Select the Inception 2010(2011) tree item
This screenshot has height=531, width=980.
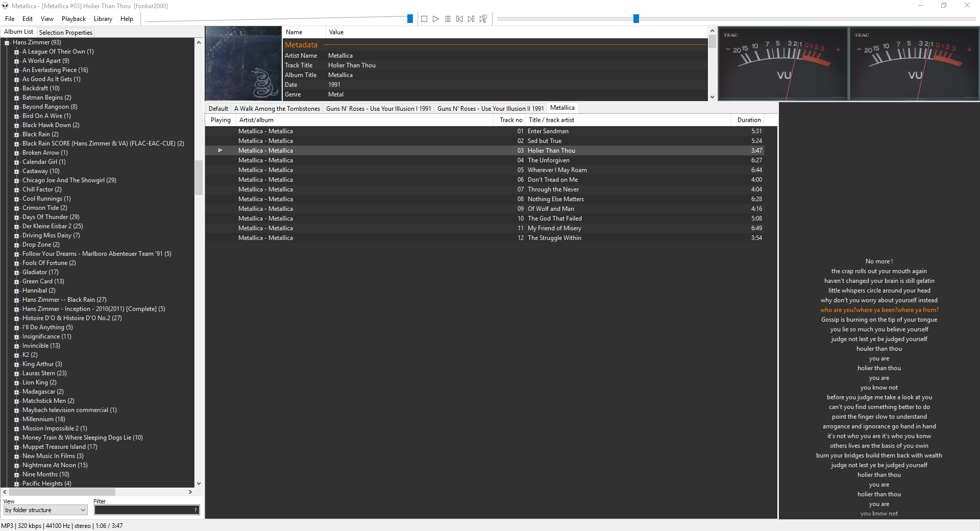click(x=93, y=309)
